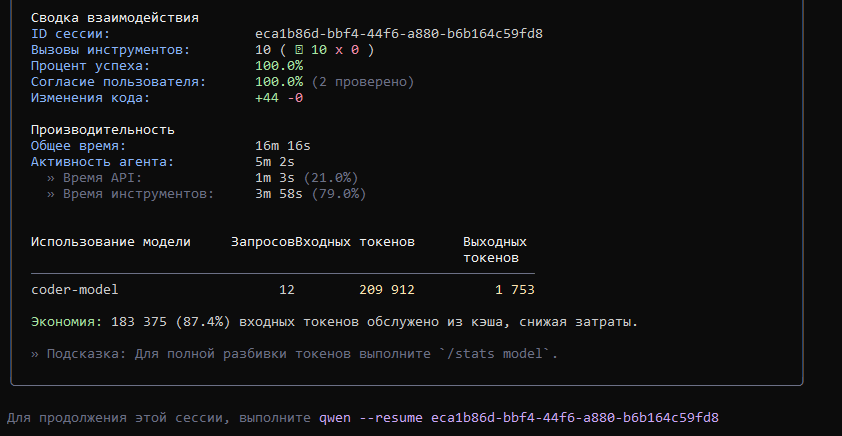
Task: Click the input tokens value 209 912
Action: pyautogui.click(x=386, y=290)
